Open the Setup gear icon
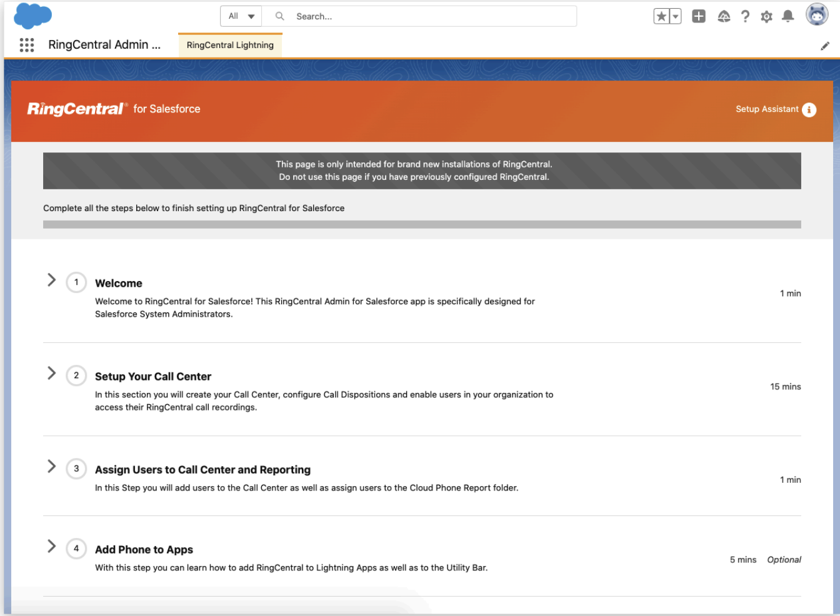 766,17
